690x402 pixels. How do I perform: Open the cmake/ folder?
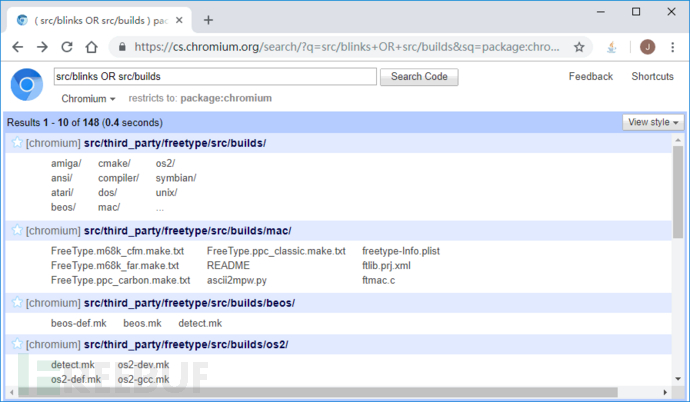click(x=114, y=164)
